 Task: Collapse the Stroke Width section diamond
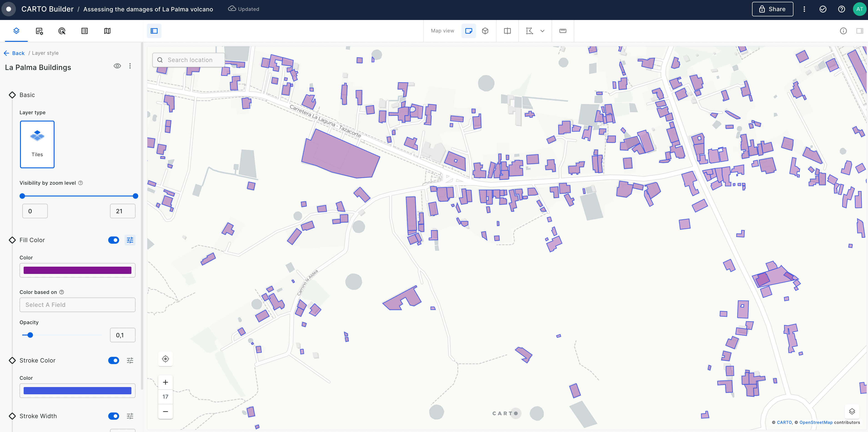coord(12,416)
